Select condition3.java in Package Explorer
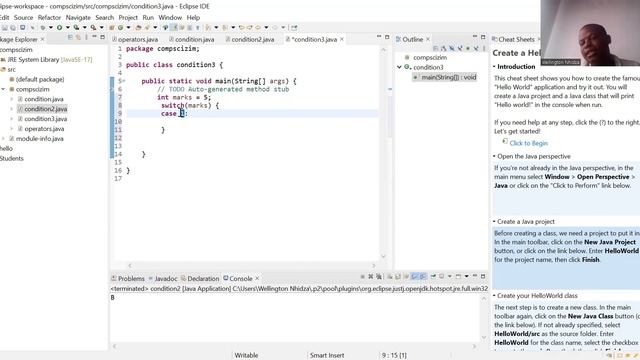Screen dimensions: 640x360 pos(45,119)
